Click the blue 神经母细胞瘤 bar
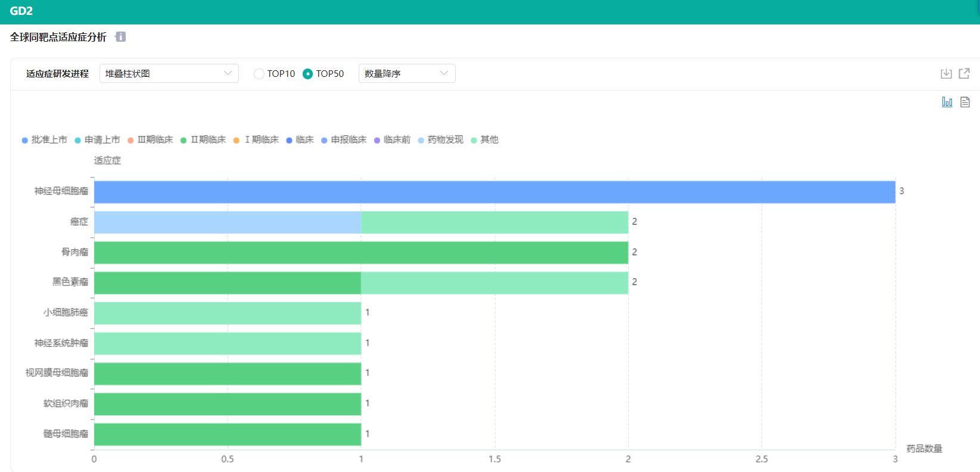 tap(494, 192)
